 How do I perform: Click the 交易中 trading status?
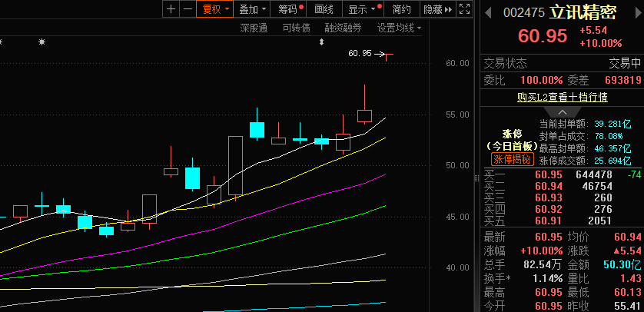tap(625, 64)
